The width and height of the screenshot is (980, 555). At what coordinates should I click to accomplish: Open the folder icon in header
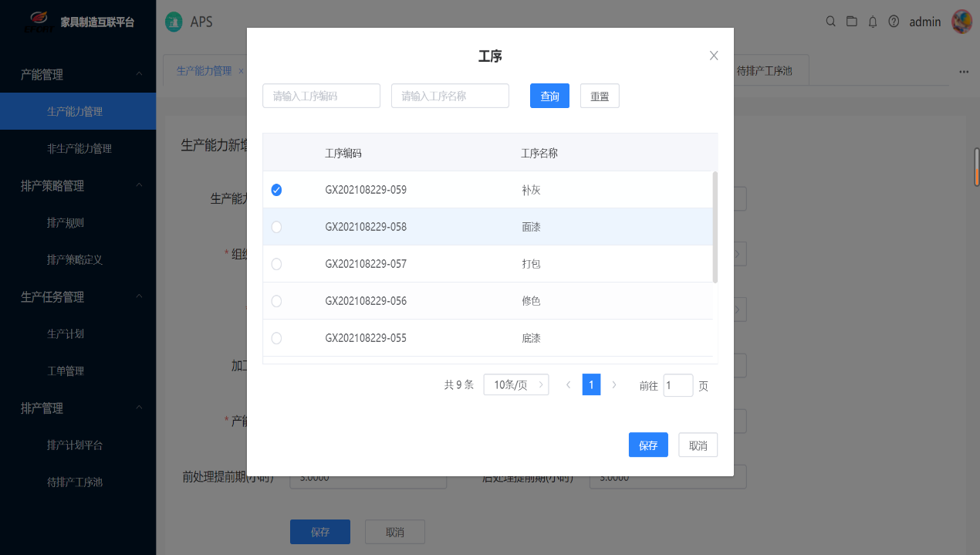click(852, 22)
